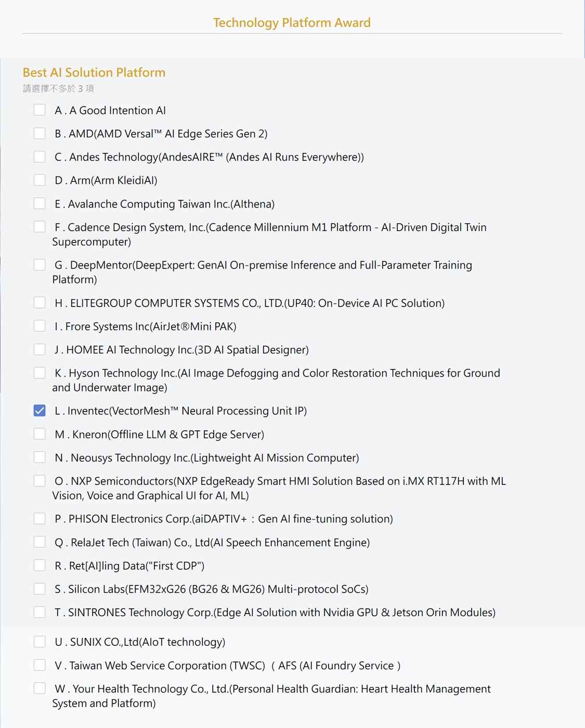Click 'M . Kneron(Offline LLM & GPT' label

click(159, 435)
